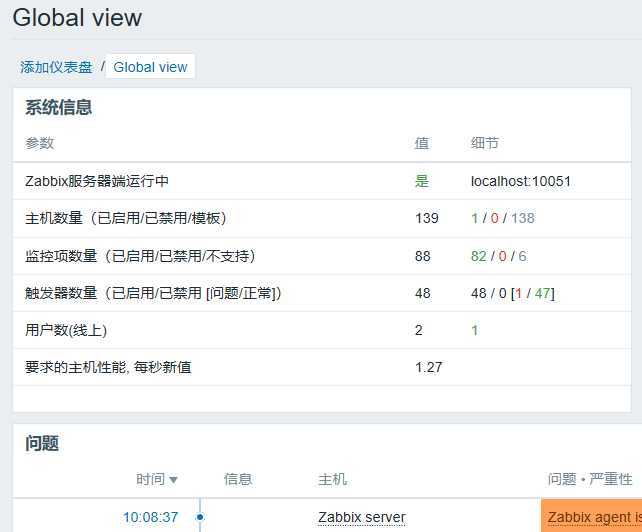The height and width of the screenshot is (532, 642).
Task: Sort problems by the 时间 column header
Action: (156, 479)
